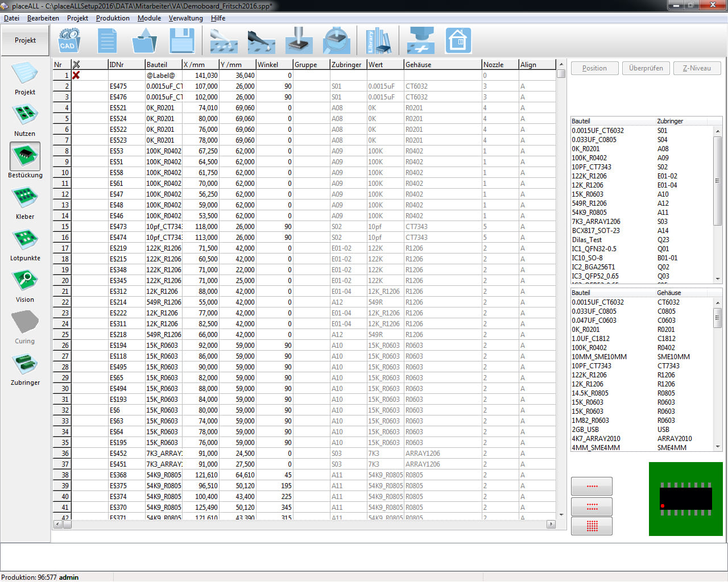This screenshot has height=582, width=728.
Task: Click main table vertical scrollbar down arrow
Action: point(561,515)
